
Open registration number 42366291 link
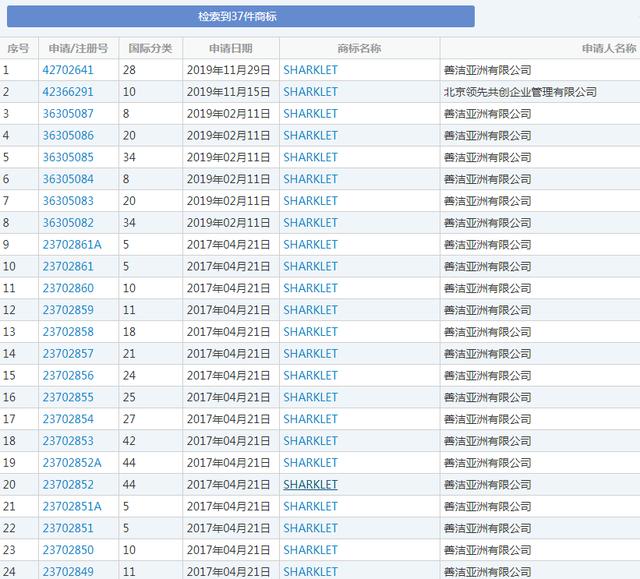pos(68,92)
